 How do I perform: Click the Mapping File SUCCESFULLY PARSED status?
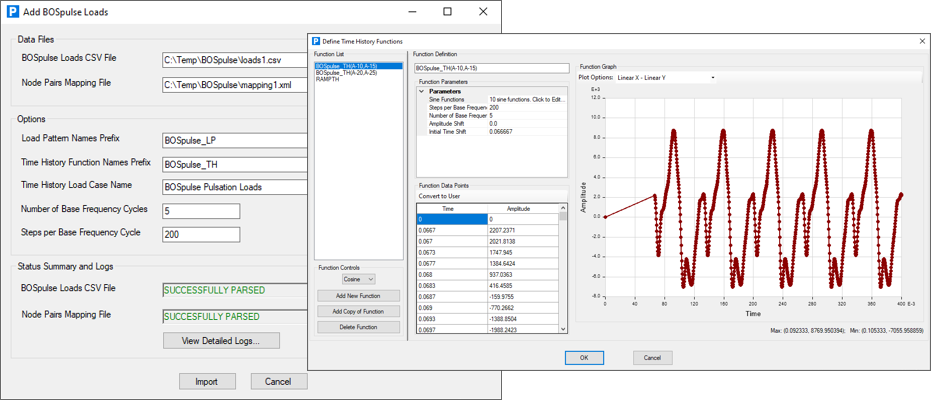235,316
